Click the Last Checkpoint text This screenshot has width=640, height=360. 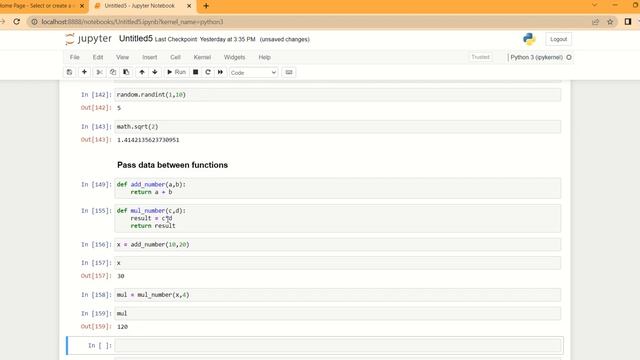pos(205,40)
